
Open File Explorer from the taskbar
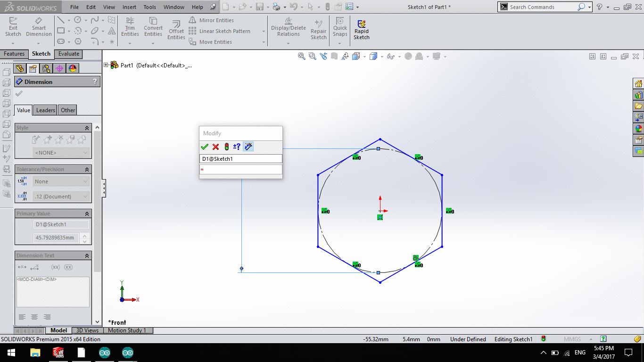point(35,353)
